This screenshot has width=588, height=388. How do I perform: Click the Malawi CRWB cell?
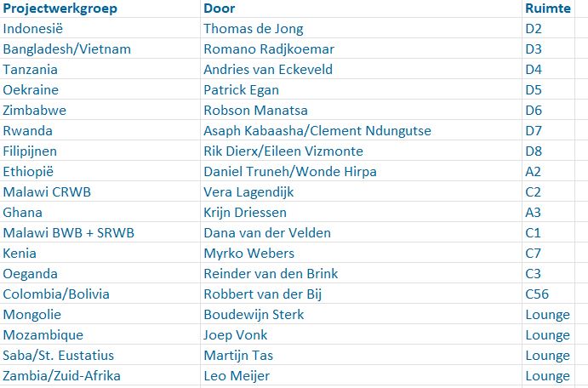pyautogui.click(x=48, y=192)
